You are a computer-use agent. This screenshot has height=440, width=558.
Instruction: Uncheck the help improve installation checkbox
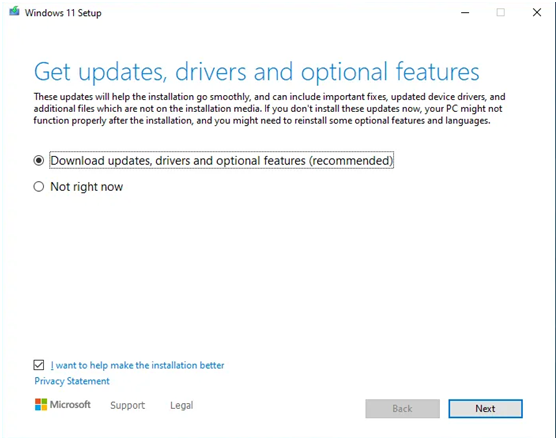pyautogui.click(x=39, y=365)
